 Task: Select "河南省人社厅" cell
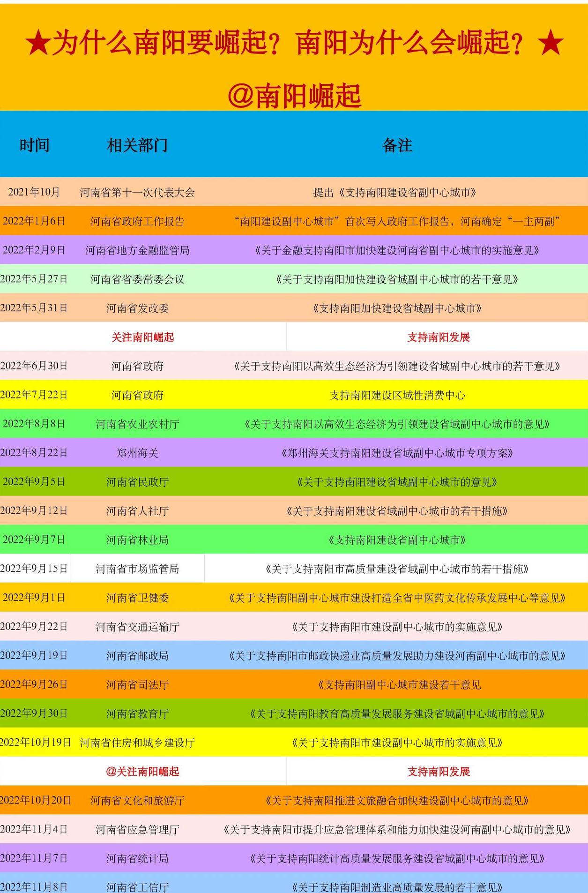(x=137, y=511)
